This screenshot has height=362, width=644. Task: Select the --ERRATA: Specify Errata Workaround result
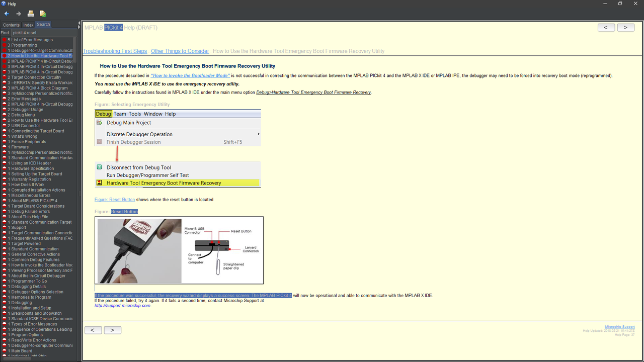pyautogui.click(x=40, y=83)
